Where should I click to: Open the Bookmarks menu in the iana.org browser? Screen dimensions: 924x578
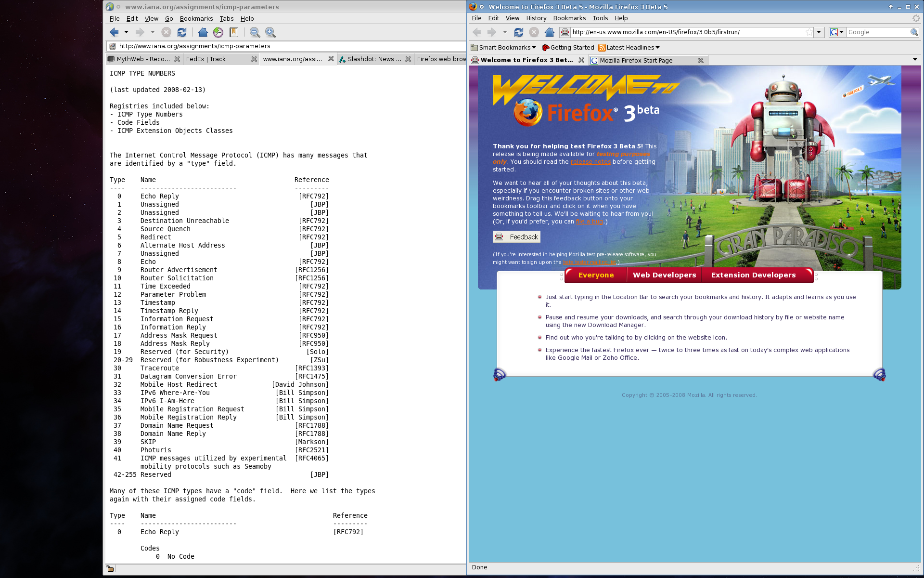pos(196,19)
